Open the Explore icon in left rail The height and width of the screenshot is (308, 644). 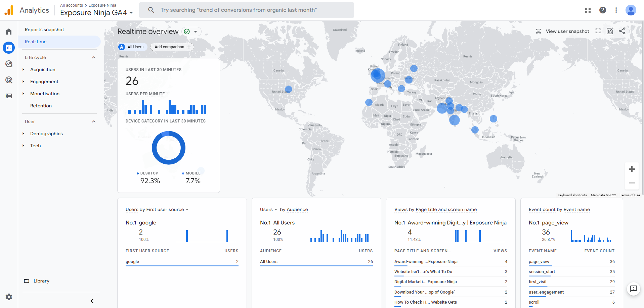pos(9,64)
